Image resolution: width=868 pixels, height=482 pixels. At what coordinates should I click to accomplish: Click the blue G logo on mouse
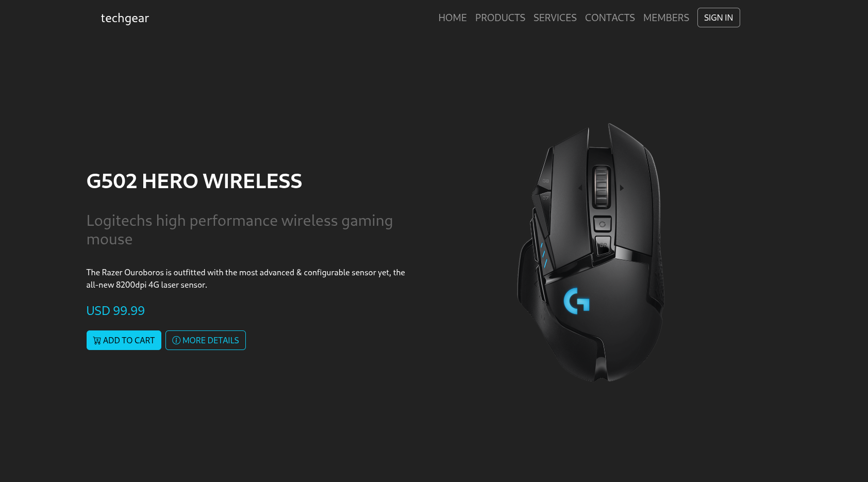click(x=576, y=301)
